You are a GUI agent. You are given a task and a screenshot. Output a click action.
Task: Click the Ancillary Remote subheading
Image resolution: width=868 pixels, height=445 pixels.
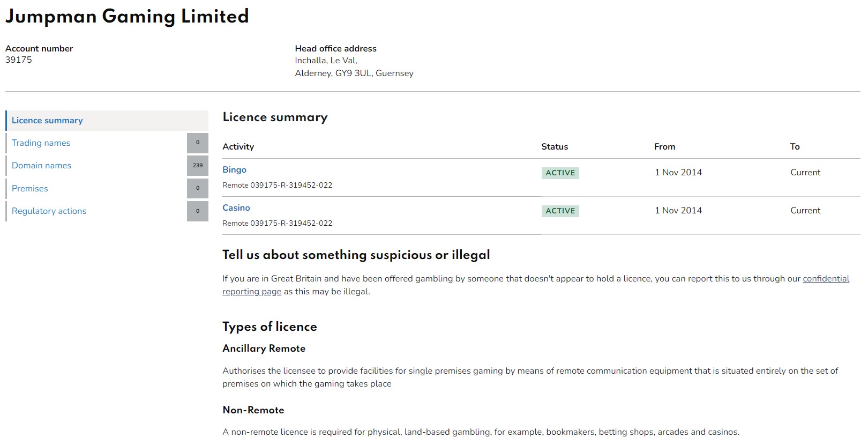tap(264, 348)
